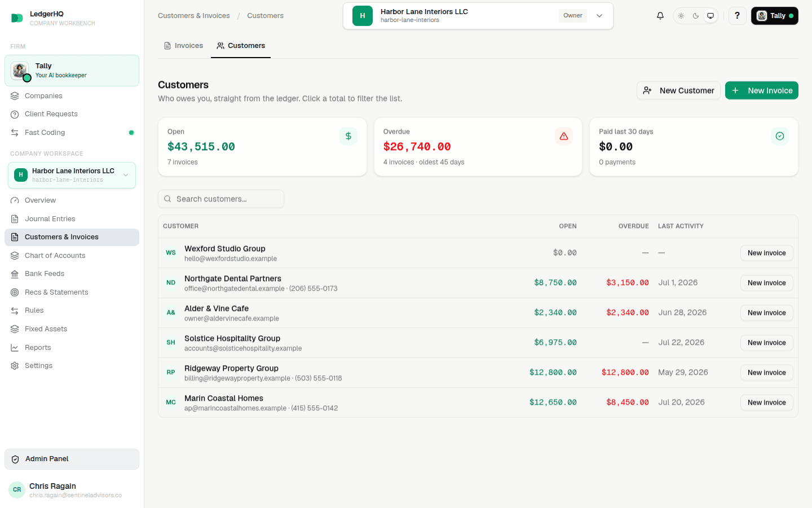Screen dimensions: 812x508
Task: Select the Customers tab
Action: (241, 46)
